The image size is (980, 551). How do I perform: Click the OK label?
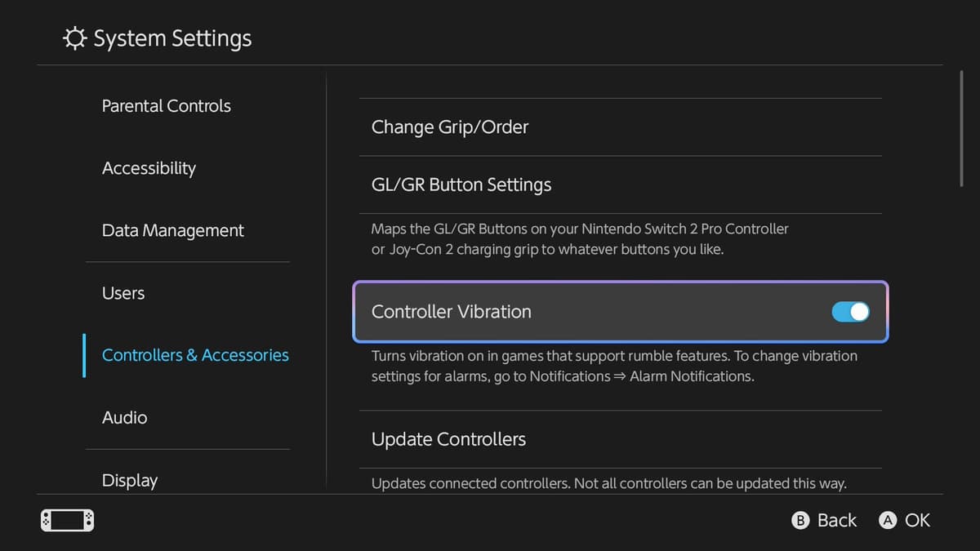(917, 521)
